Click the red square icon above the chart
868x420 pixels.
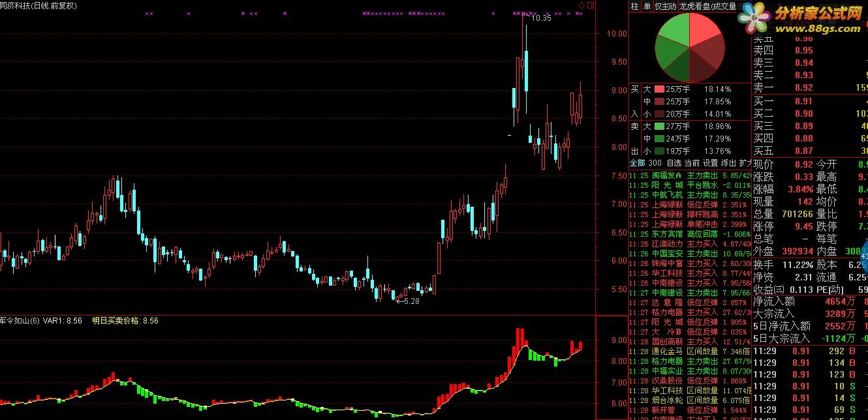point(590,5)
